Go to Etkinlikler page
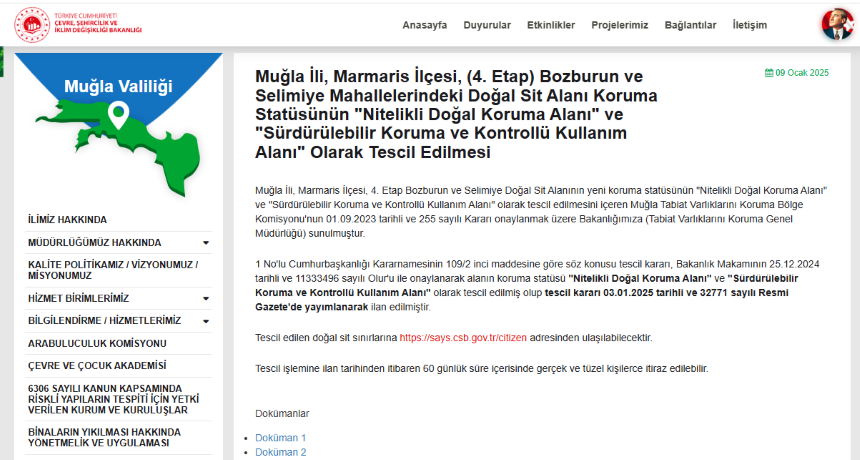 (551, 25)
